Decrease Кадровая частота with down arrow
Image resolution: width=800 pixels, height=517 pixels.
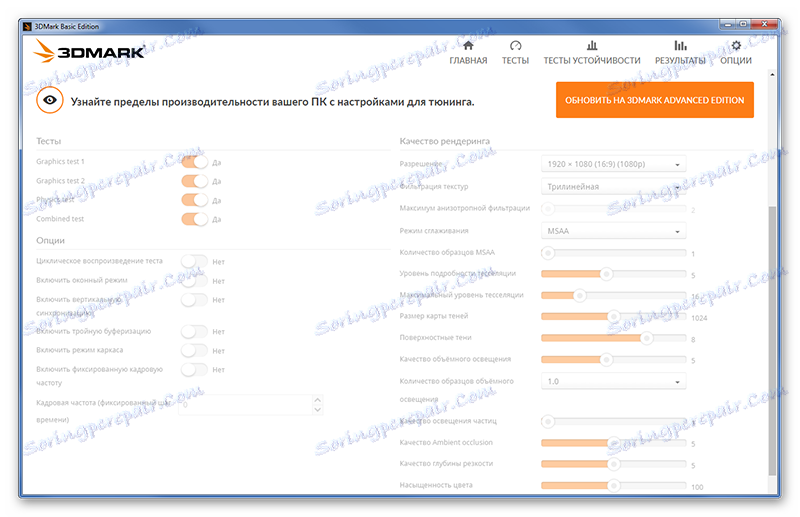coord(318,409)
